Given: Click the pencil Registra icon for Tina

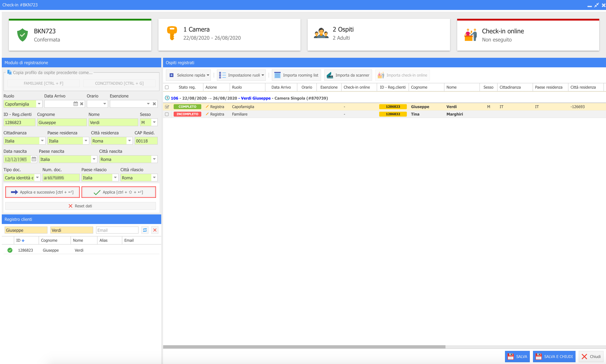Looking at the screenshot, I should pos(207,114).
